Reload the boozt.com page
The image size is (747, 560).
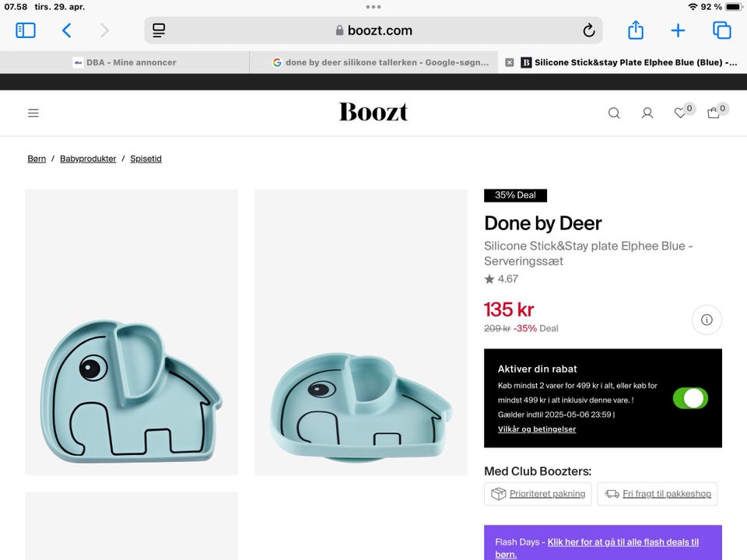tap(589, 31)
